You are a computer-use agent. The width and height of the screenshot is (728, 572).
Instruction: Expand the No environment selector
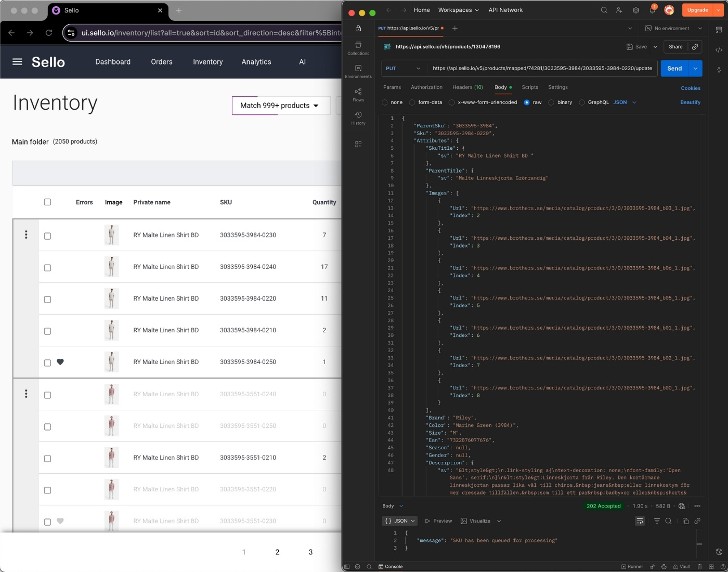coord(673,28)
